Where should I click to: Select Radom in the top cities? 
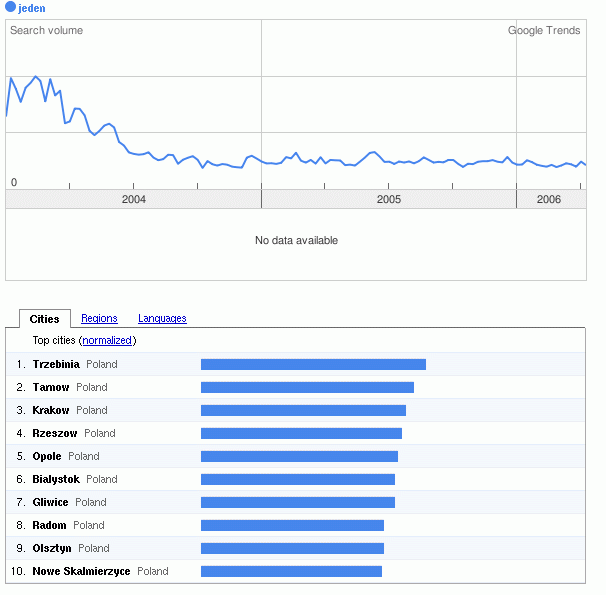click(50, 525)
